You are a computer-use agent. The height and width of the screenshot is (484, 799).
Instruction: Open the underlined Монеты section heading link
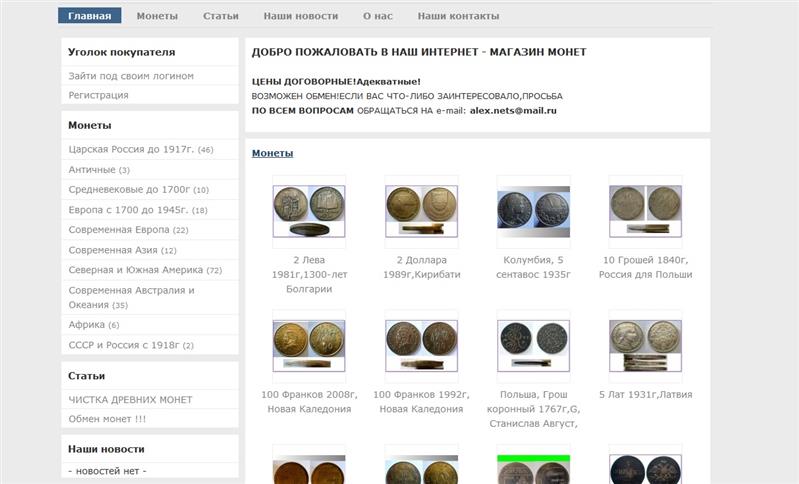point(272,153)
